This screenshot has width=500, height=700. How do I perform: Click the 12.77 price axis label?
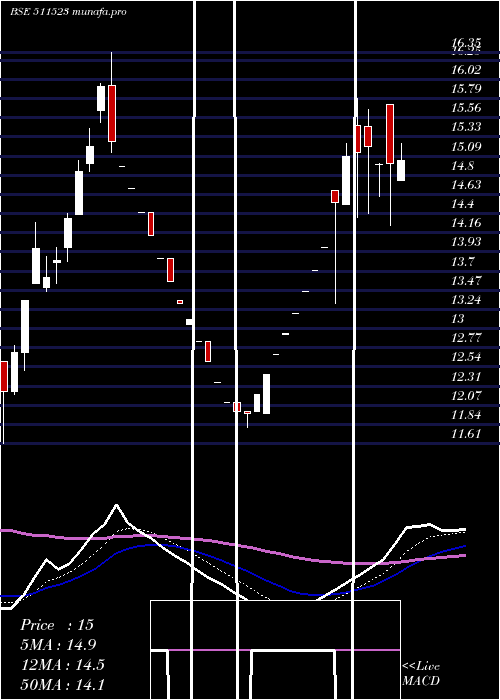coord(466,338)
